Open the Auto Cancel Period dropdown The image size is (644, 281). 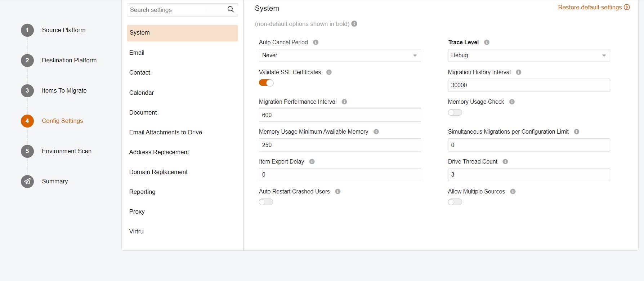pyautogui.click(x=340, y=55)
